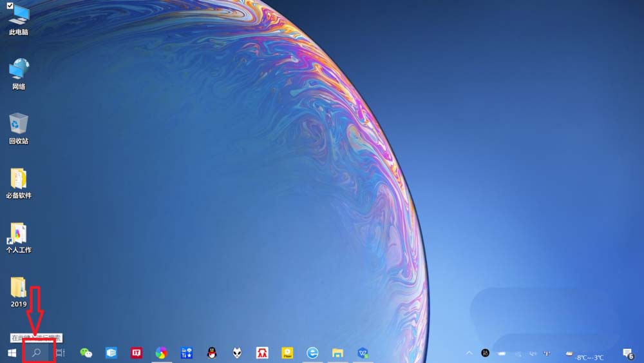Click the -8℃~-3℃ weather widget
The height and width of the screenshot is (363, 644).
click(x=585, y=356)
